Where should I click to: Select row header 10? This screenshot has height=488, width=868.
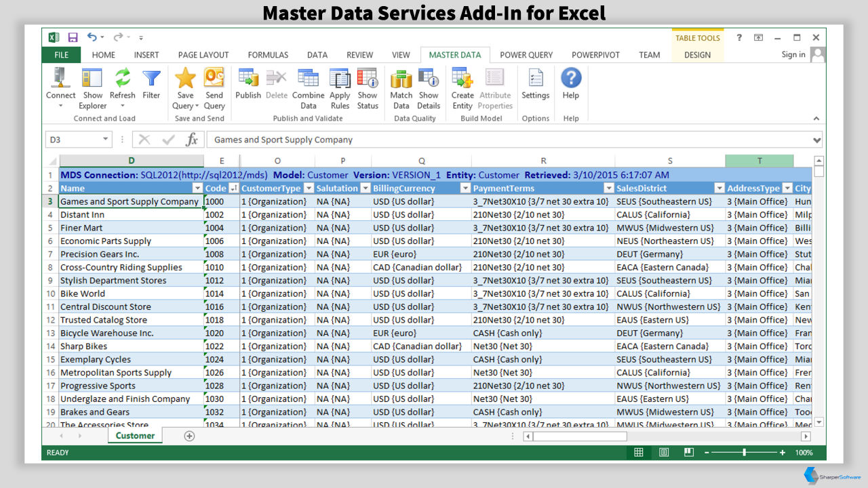(x=51, y=293)
